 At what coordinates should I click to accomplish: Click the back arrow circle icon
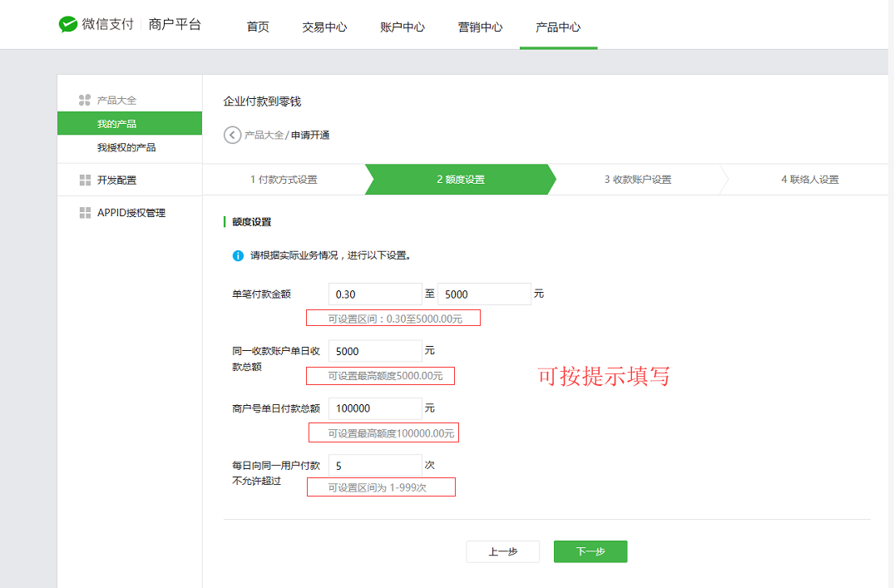pyautogui.click(x=233, y=135)
